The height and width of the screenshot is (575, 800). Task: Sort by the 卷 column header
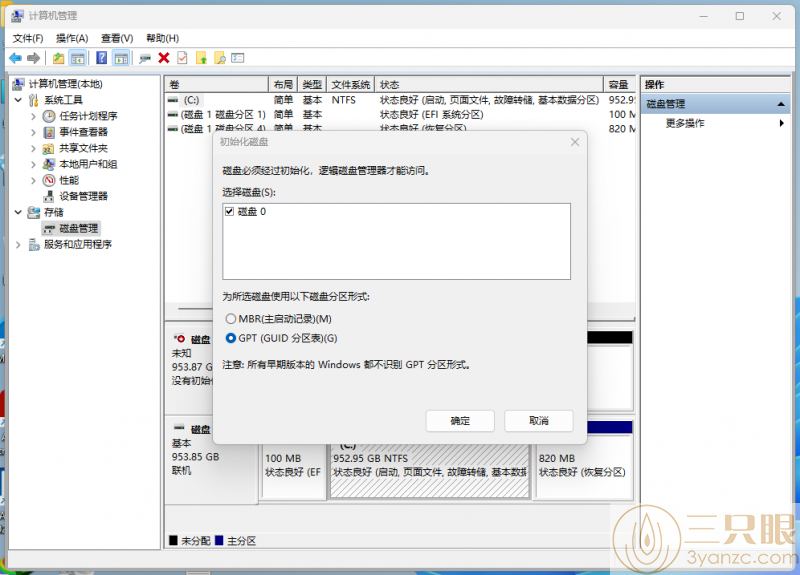pyautogui.click(x=216, y=84)
